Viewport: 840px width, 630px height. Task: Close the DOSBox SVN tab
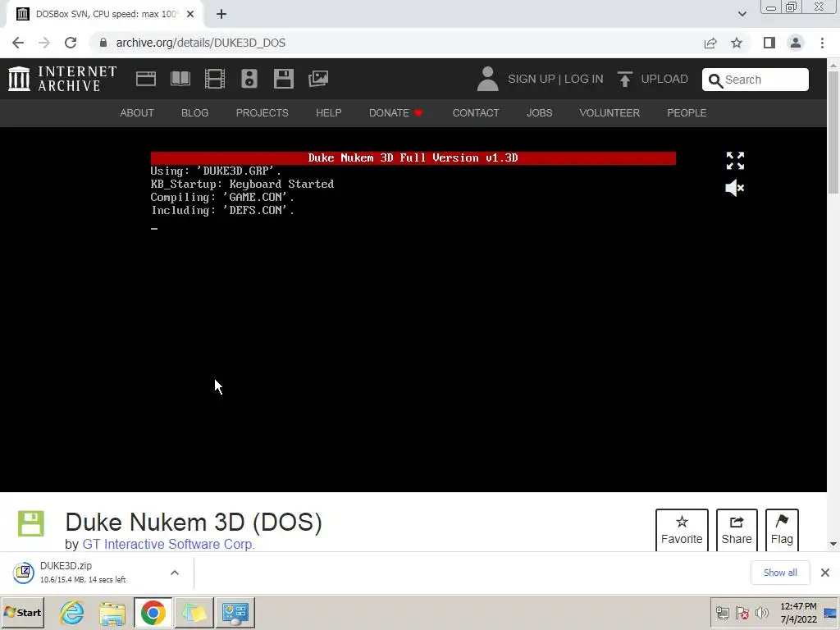pyautogui.click(x=190, y=15)
